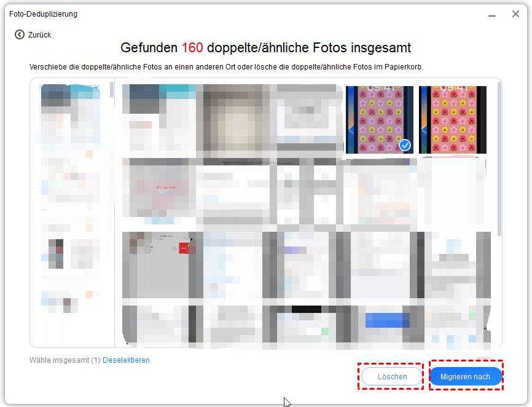Viewport: 532px width, 407px height.
Task: Click the Migrieren nach button
Action: click(x=465, y=376)
